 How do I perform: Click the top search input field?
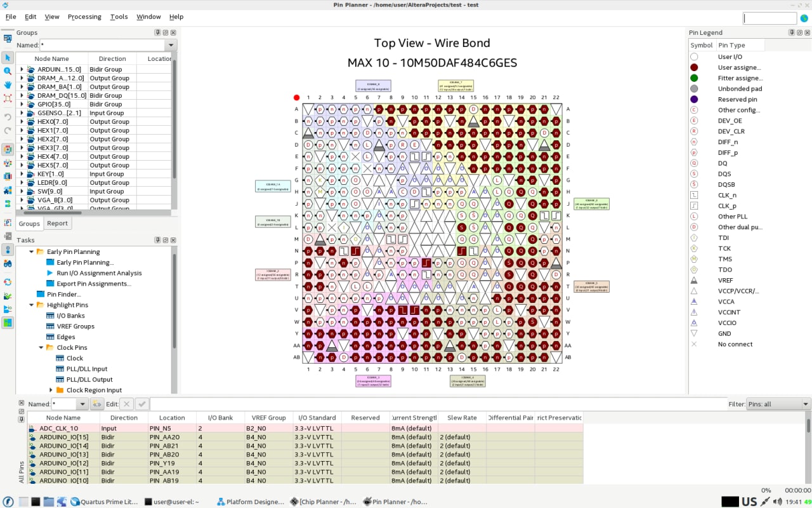(x=769, y=18)
